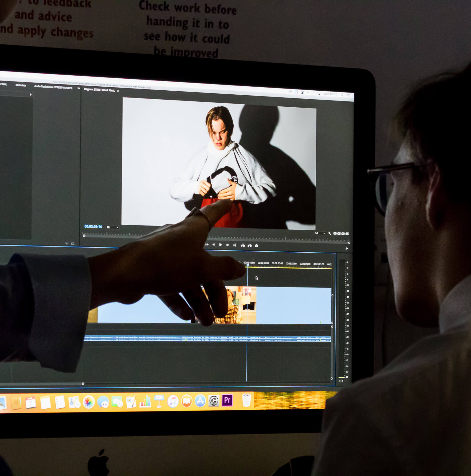The image size is (471, 476).
Task: Open the Fit zoom level dropdown
Action: (x=113, y=227)
